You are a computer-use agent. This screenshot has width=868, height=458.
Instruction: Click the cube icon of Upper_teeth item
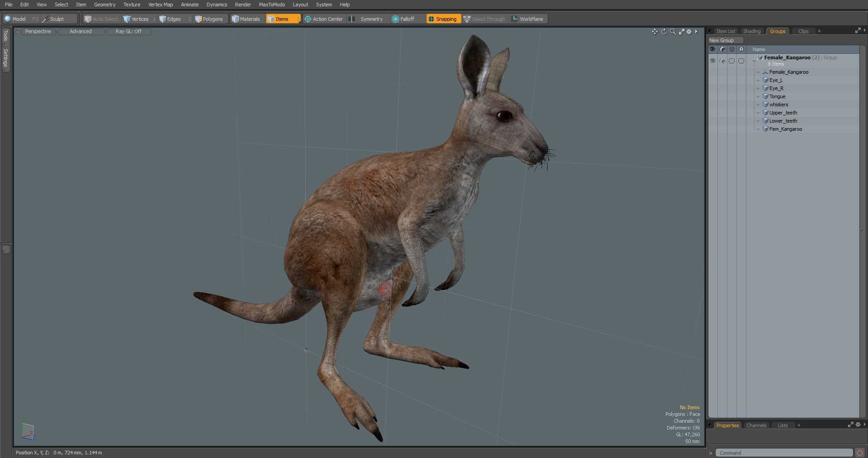coord(765,113)
